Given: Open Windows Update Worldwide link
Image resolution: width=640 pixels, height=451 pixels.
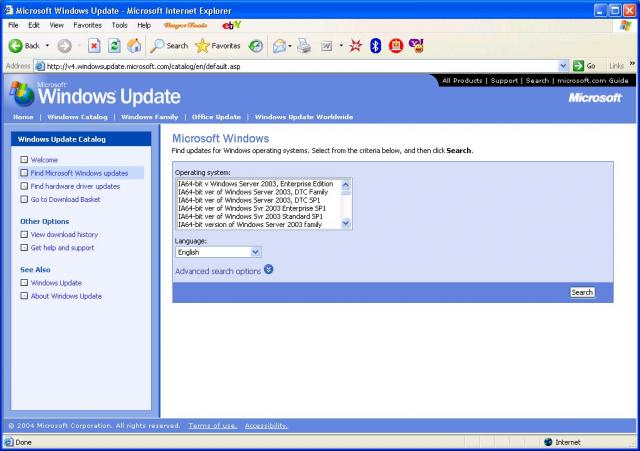Looking at the screenshot, I should tap(304, 117).
